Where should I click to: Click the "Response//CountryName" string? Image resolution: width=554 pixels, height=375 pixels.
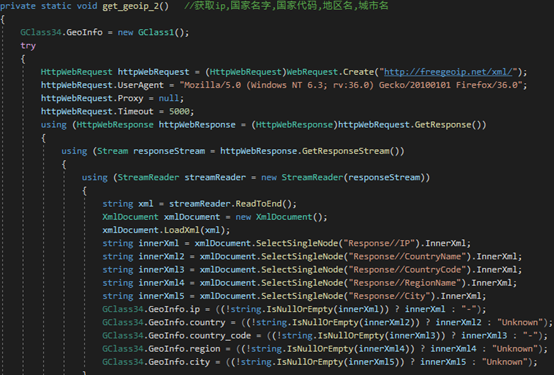point(407,257)
